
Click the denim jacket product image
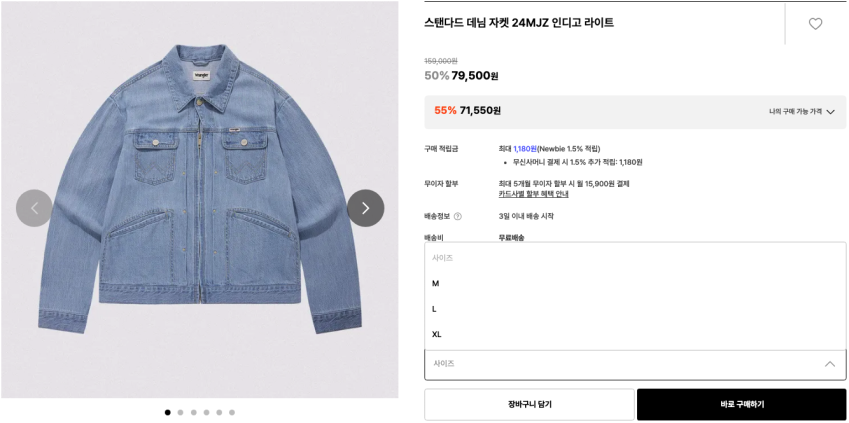coord(200,180)
